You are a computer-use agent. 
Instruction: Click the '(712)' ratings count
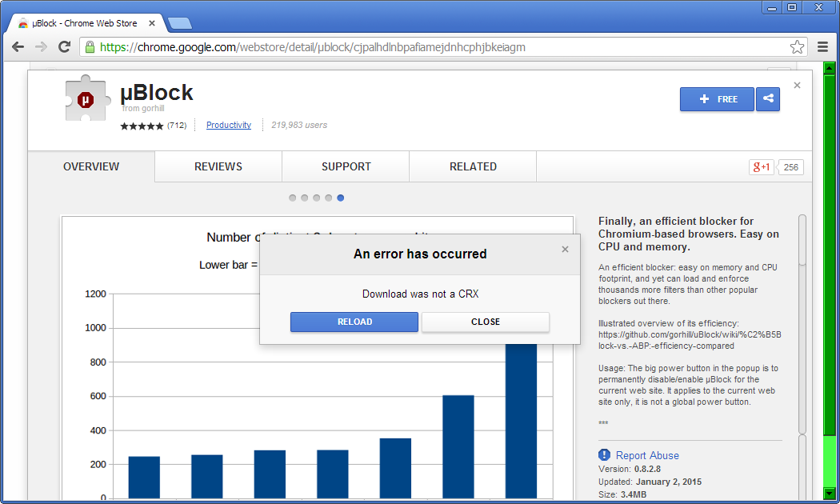tap(177, 126)
